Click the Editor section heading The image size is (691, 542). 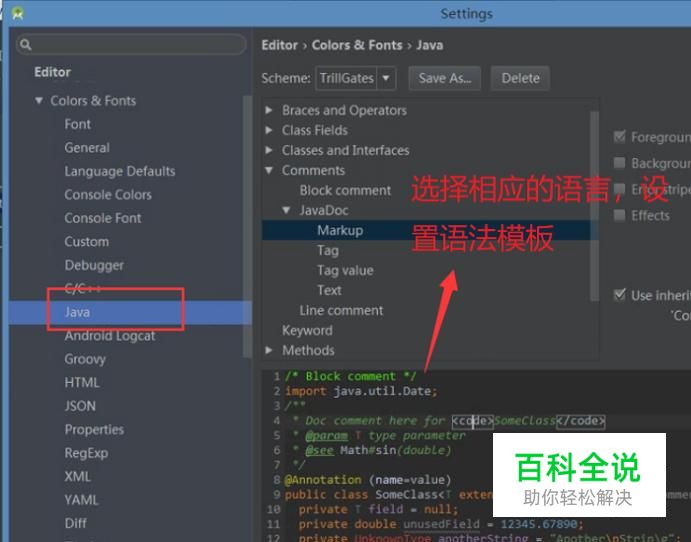click(52, 72)
